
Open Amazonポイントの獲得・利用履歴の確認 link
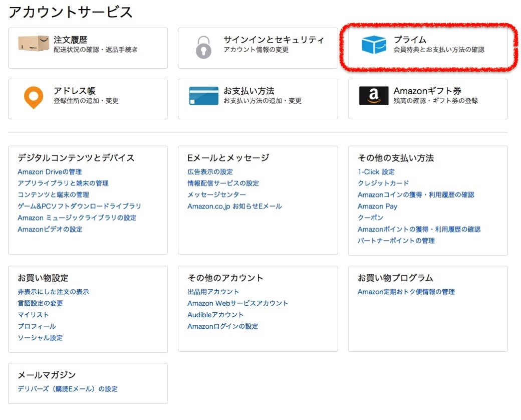pyautogui.click(x=419, y=230)
